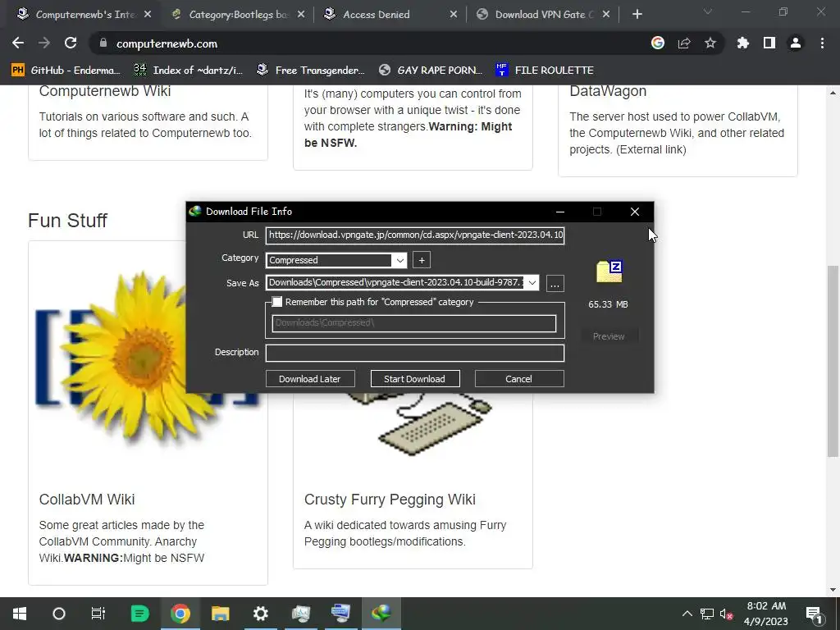Click the muted volume tray icon
Screen dimensions: 840x630
point(727,614)
